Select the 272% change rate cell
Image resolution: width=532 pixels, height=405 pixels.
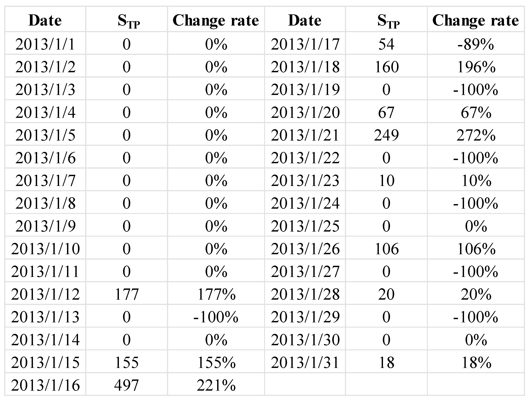(x=476, y=135)
